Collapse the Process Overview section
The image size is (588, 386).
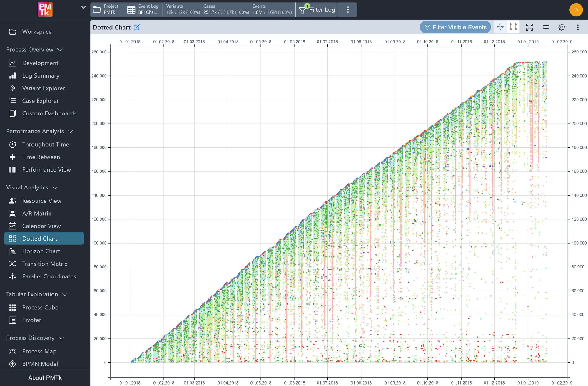[x=35, y=49]
